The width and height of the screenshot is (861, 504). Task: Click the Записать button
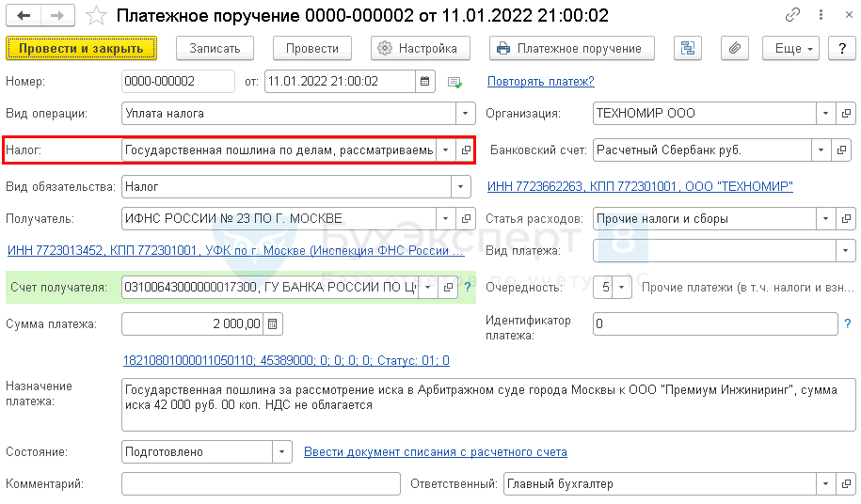[215, 48]
